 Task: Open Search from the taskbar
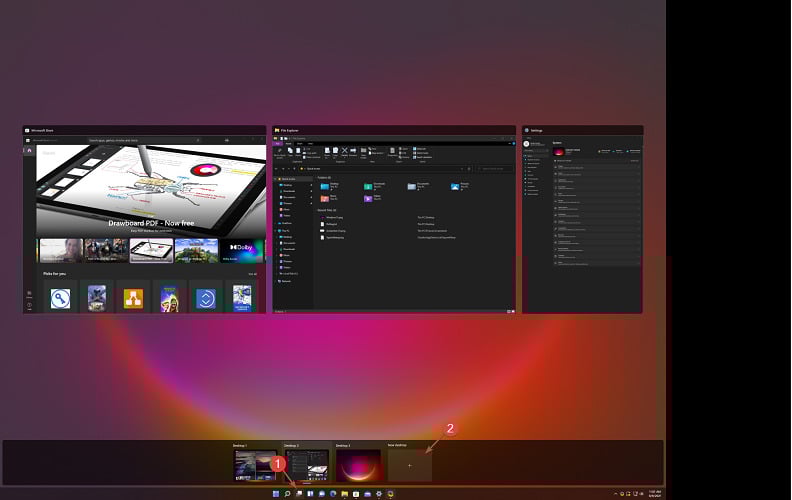click(287, 494)
